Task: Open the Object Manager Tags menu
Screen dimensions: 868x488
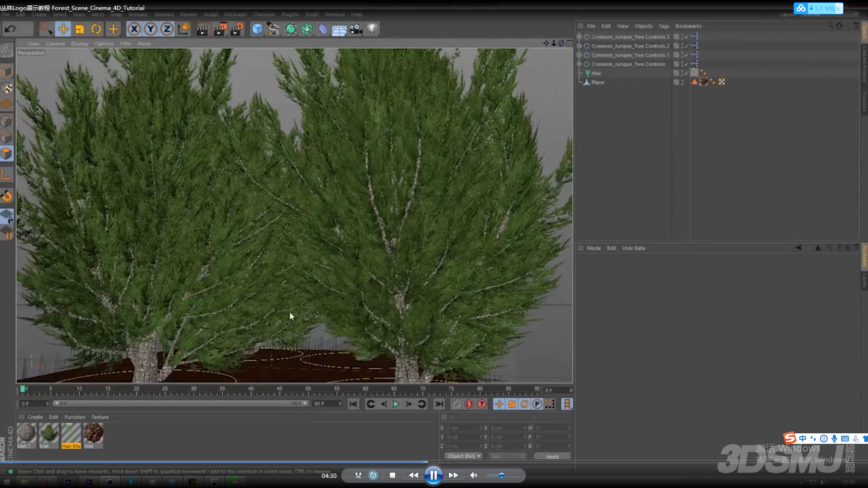Action: 664,26
